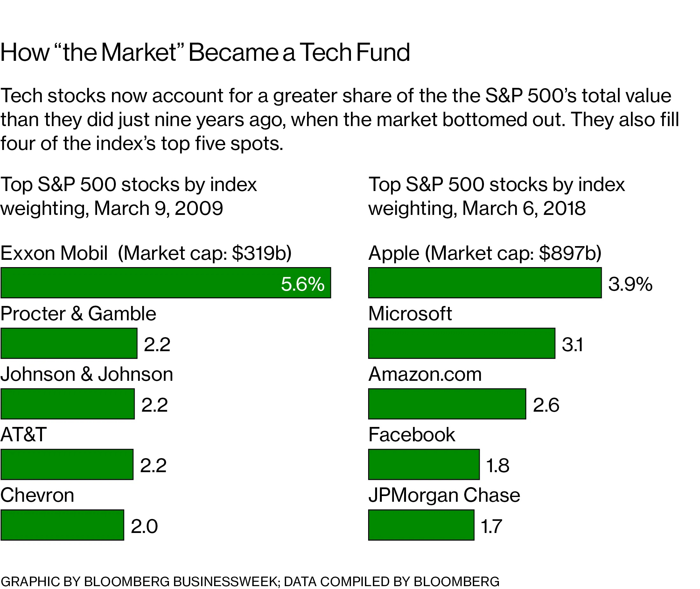Click the Exxon Mobil market cap label
The width and height of the screenshot is (700, 589).
point(146,253)
